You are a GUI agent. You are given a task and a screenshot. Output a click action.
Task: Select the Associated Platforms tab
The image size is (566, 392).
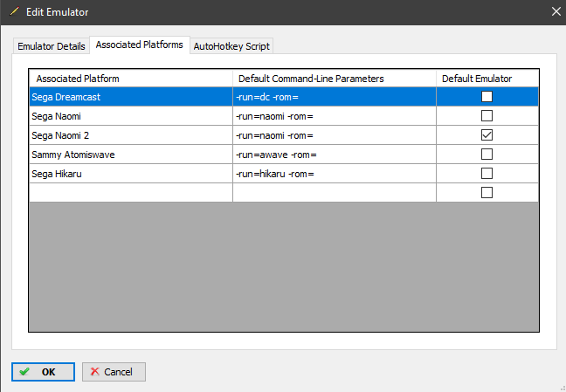[x=140, y=45]
